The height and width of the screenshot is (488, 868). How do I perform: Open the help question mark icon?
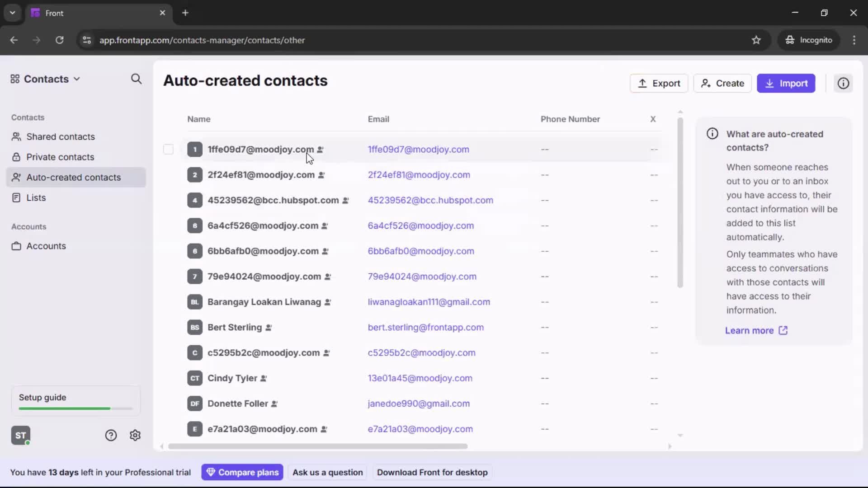click(111, 435)
